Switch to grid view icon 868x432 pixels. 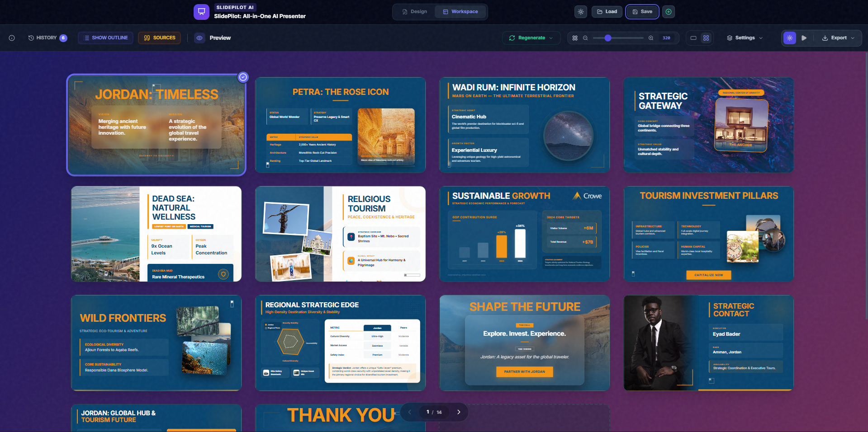tap(706, 38)
